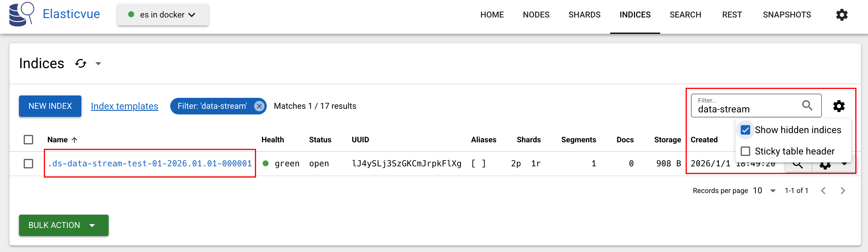Open the SNAPSHOTS tab

click(x=787, y=15)
